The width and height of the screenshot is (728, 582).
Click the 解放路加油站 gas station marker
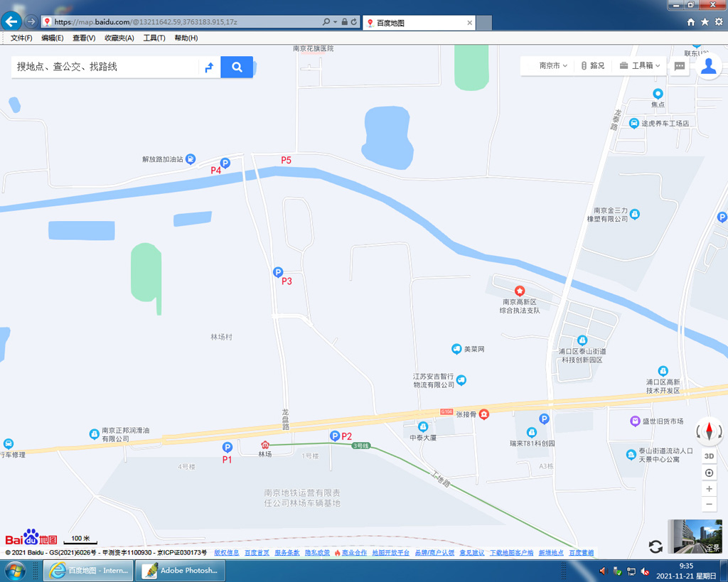click(191, 159)
